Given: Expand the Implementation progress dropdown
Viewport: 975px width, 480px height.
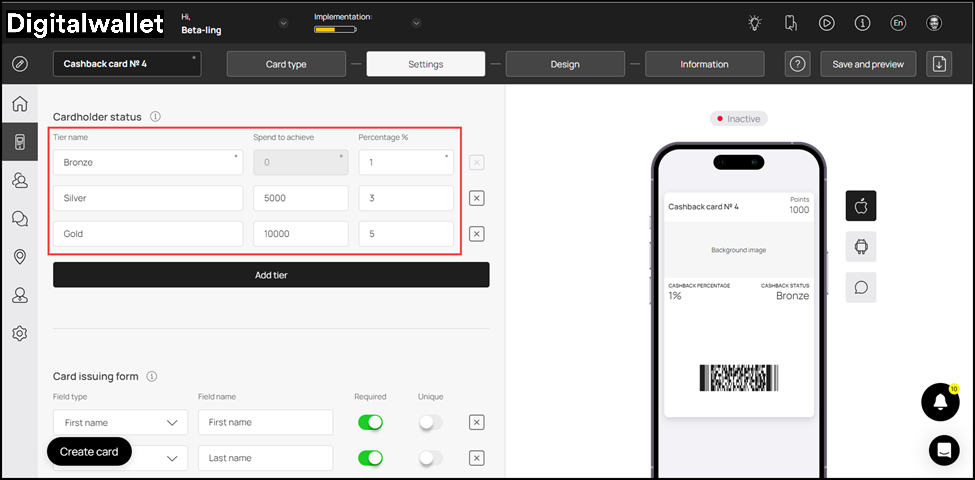Looking at the screenshot, I should pyautogui.click(x=416, y=23).
